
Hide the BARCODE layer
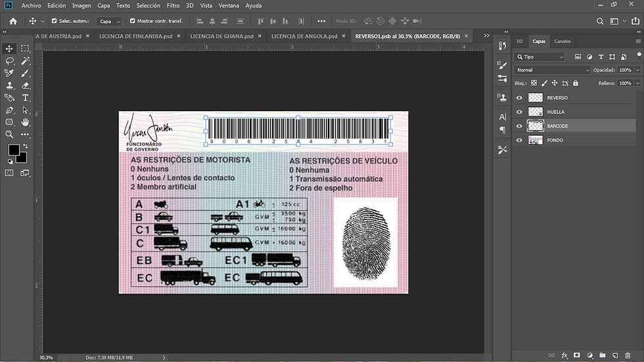[519, 126]
